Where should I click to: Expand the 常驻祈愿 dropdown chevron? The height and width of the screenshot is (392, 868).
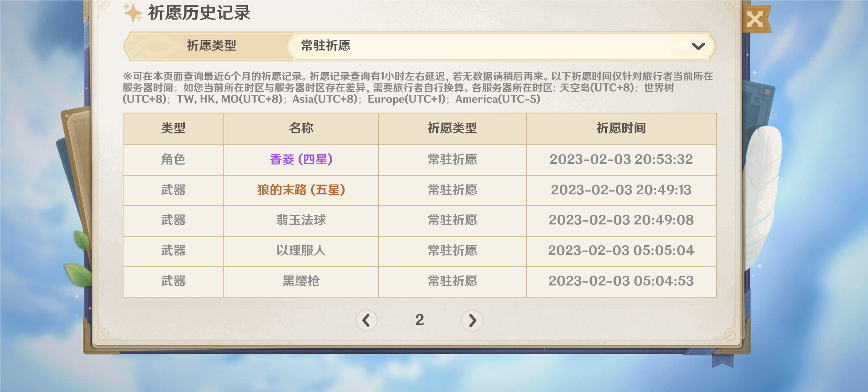(698, 46)
